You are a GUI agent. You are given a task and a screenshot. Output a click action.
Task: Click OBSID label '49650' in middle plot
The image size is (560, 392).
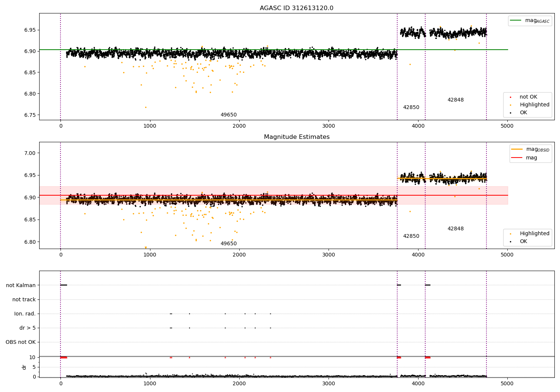coord(228,244)
